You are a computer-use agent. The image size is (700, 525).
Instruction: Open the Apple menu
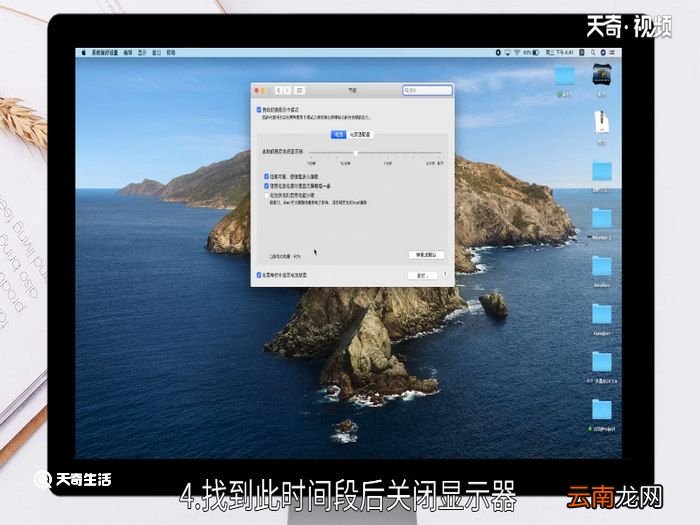click(83, 53)
